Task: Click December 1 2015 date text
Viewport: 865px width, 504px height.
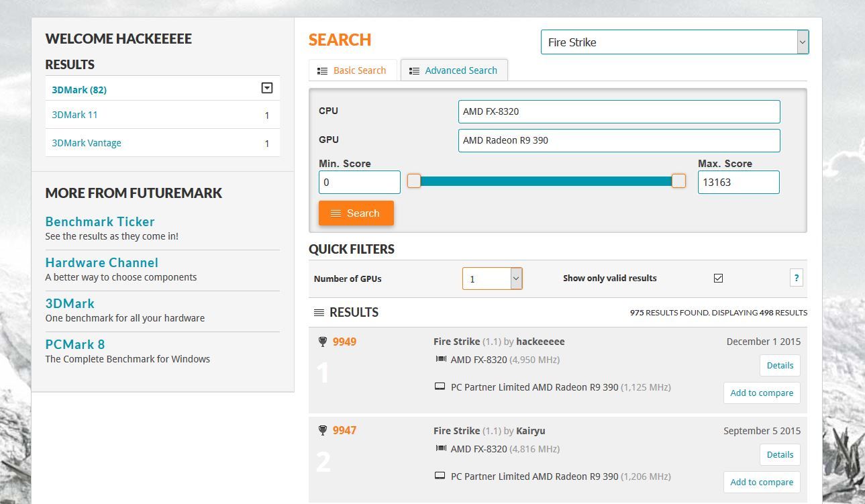Action: click(x=764, y=342)
